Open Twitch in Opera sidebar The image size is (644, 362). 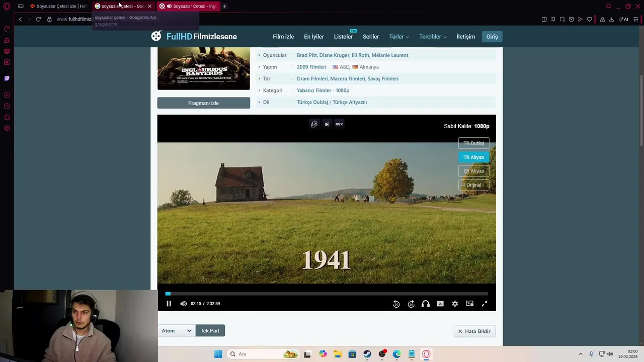click(x=7, y=78)
